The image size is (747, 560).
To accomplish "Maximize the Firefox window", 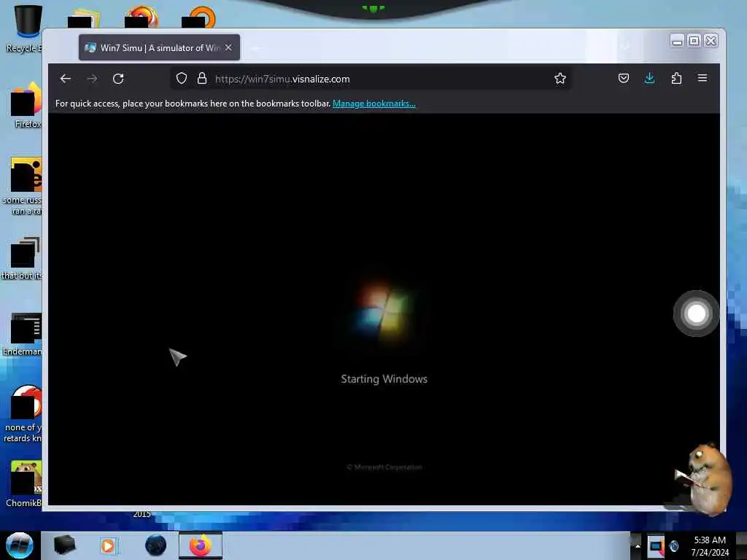I will point(694,41).
